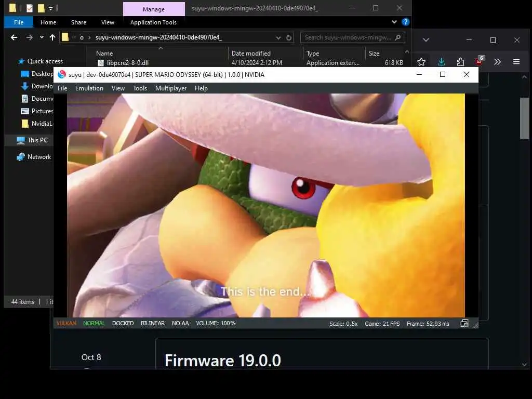Click Frame: 52.93 ms status text

[428, 324]
